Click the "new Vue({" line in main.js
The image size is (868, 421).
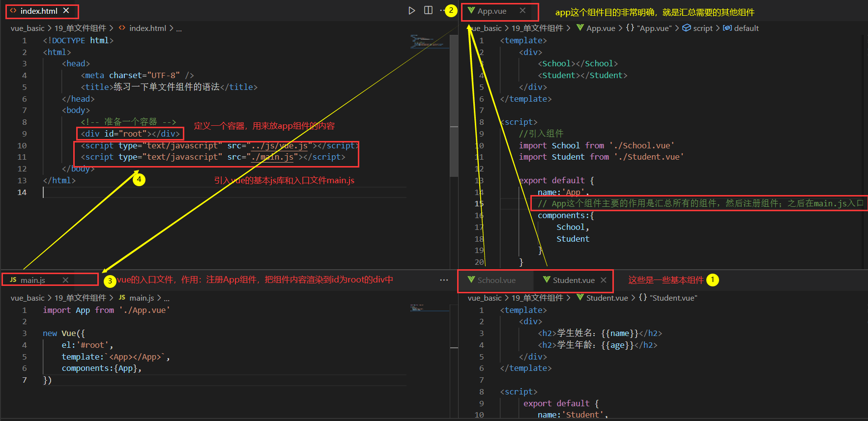tap(64, 333)
